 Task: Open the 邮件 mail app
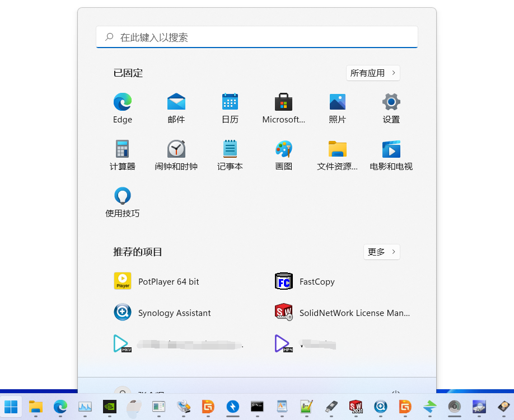tap(176, 108)
